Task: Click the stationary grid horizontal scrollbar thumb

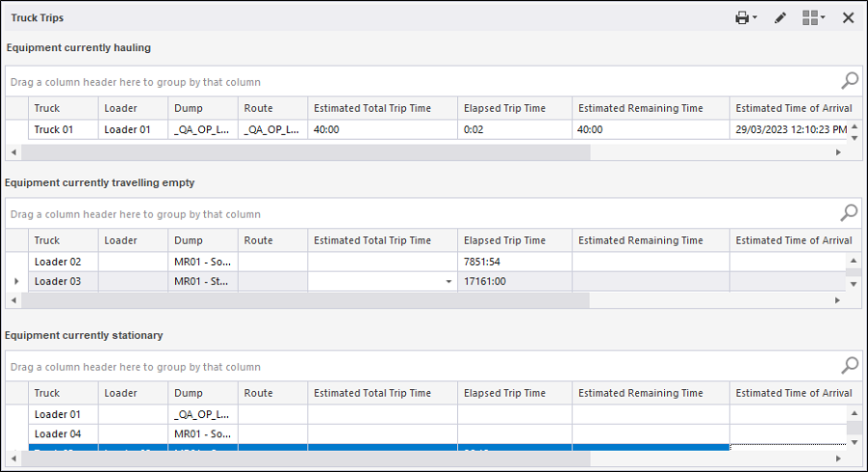Action: click(306, 459)
